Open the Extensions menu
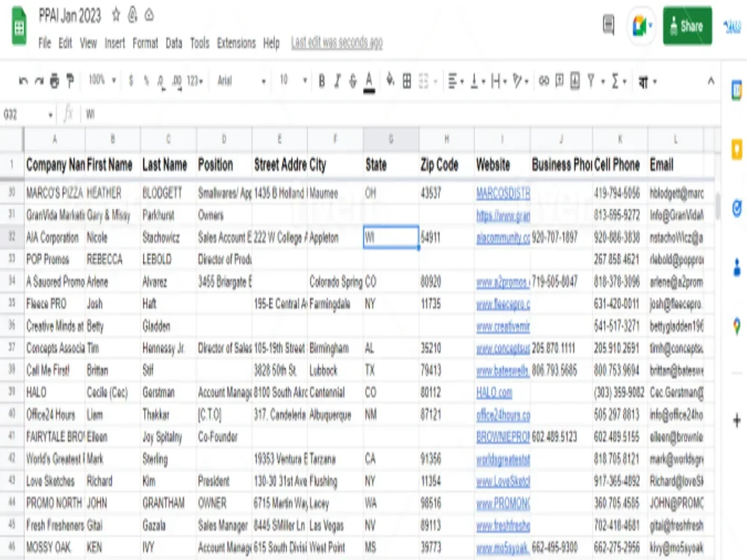Screen dimensions: 747x560 click(236, 43)
